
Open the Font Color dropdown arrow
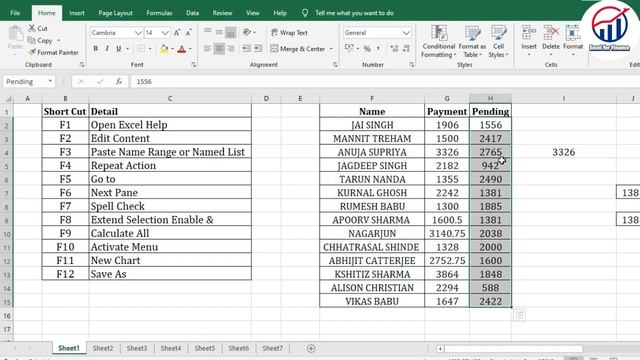tap(191, 49)
